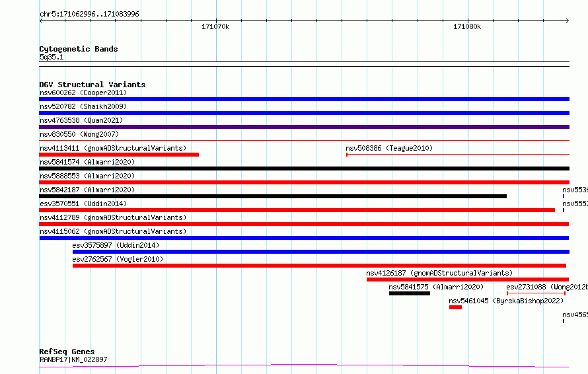Select the nsv600262 (Cooper2011) label
The height and width of the screenshot is (374, 588).
pos(83,93)
